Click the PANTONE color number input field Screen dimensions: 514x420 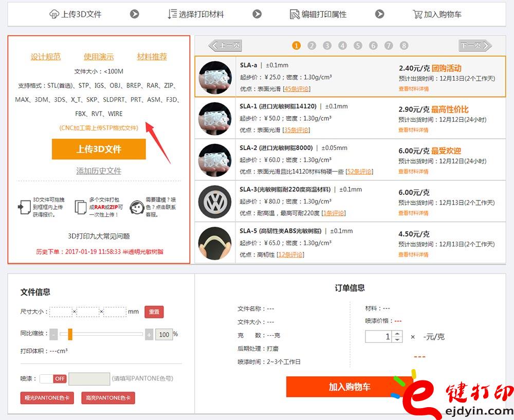(x=89, y=379)
